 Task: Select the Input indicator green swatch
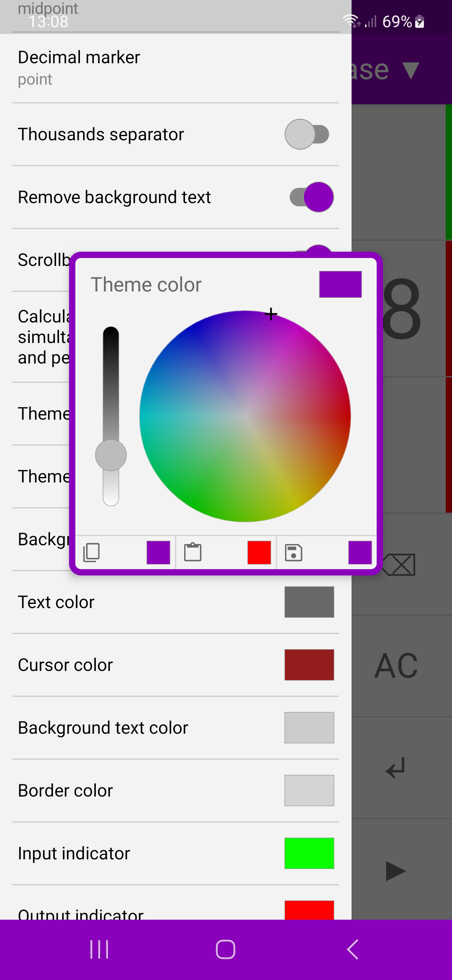pyautogui.click(x=309, y=853)
